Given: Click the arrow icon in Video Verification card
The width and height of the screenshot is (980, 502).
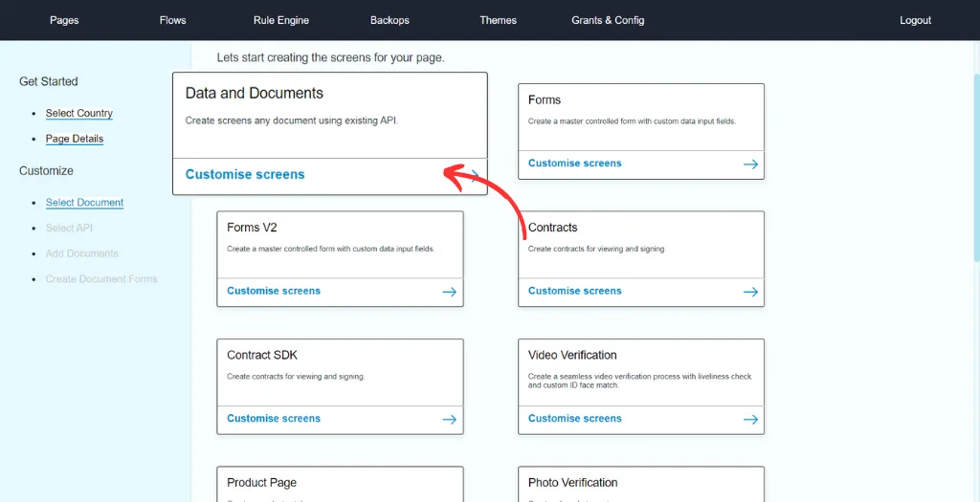Looking at the screenshot, I should 750,420.
